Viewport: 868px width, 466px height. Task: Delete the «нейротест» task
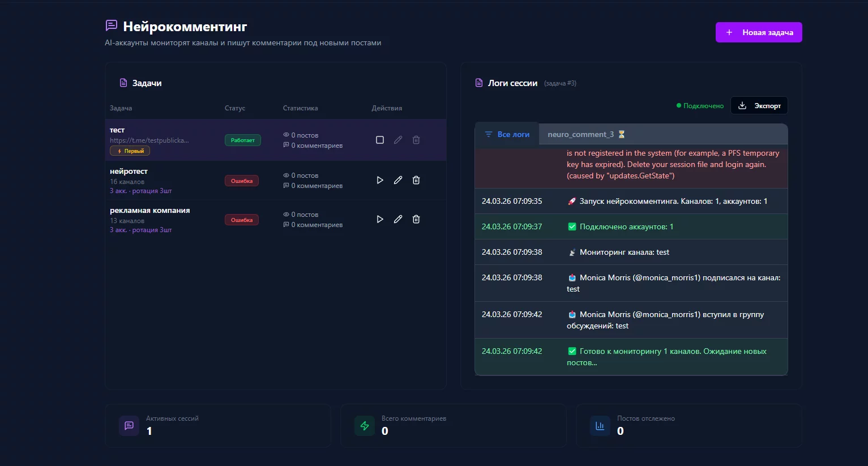coord(416,180)
